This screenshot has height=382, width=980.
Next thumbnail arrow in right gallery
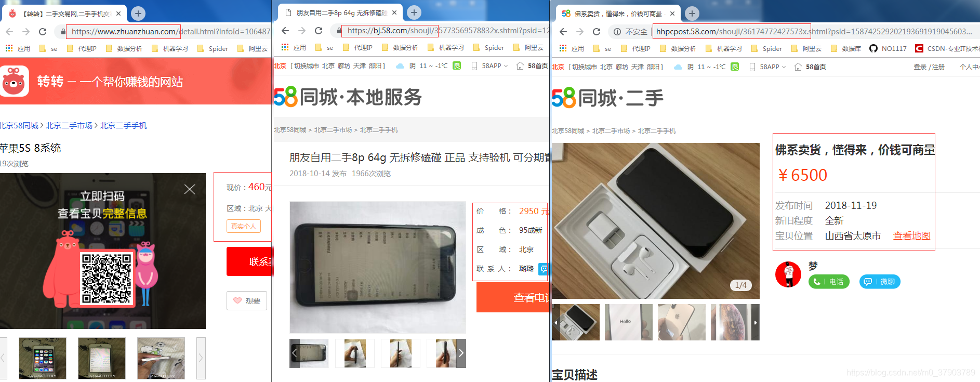756,322
